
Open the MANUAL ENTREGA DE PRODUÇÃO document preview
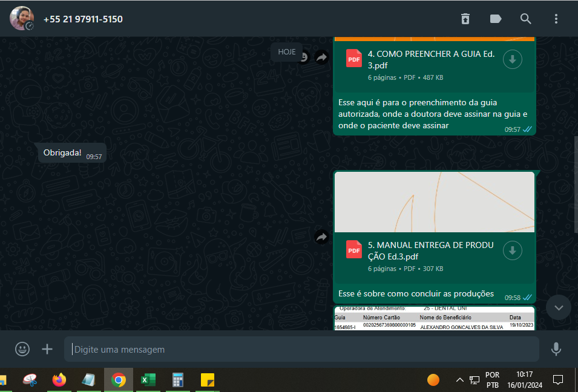point(434,202)
